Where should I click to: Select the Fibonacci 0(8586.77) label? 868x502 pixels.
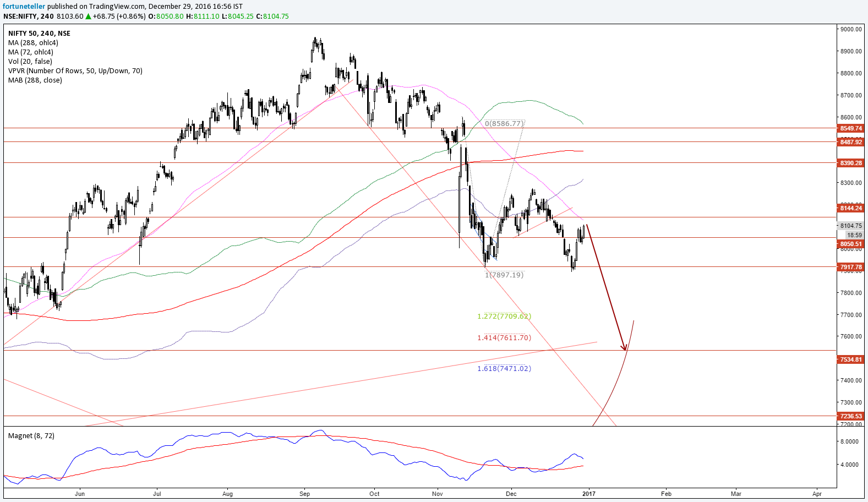(x=504, y=124)
